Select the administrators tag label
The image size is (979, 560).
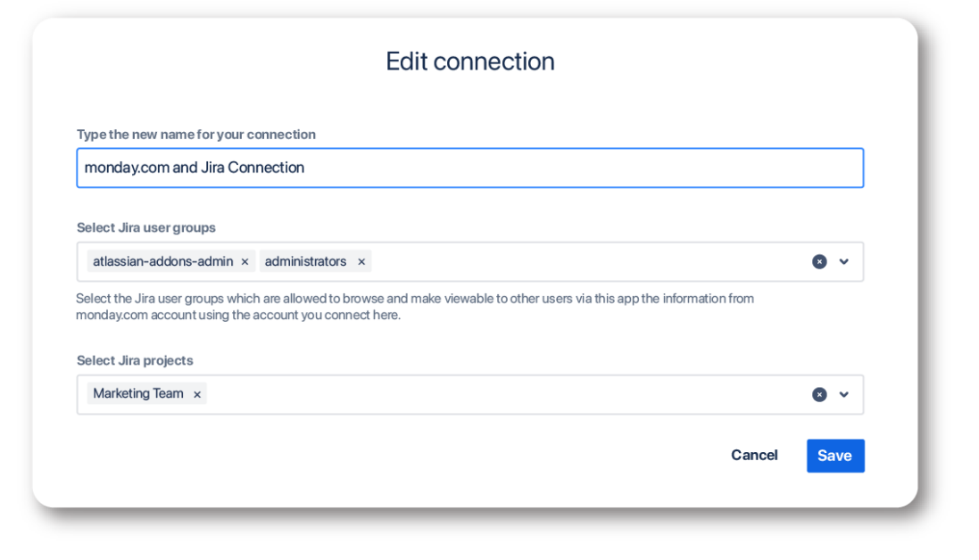click(x=305, y=262)
